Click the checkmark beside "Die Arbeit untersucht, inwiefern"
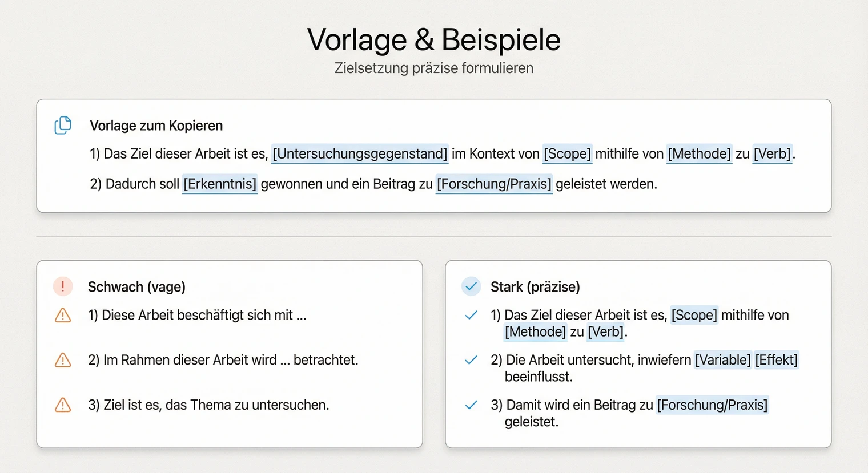The height and width of the screenshot is (473, 868). (471, 360)
